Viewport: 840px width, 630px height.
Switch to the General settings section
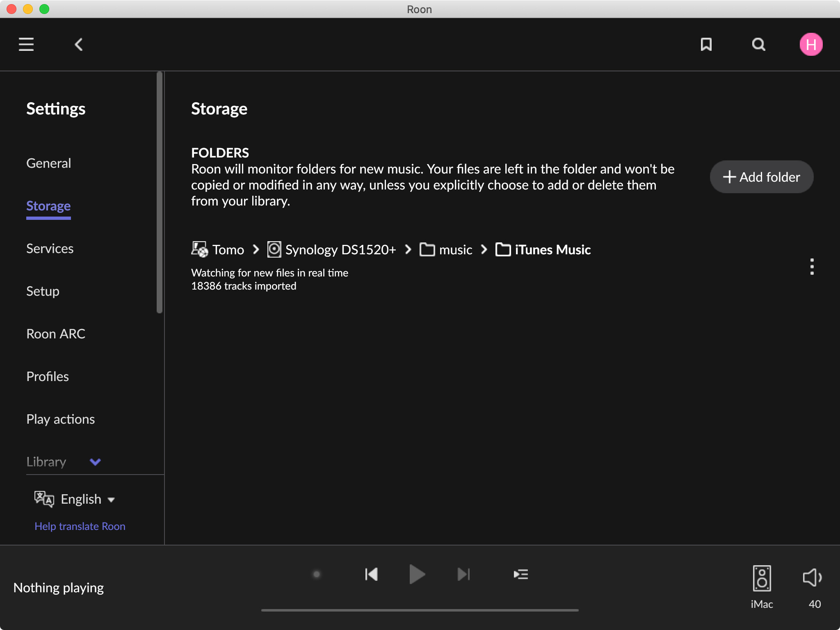click(48, 163)
